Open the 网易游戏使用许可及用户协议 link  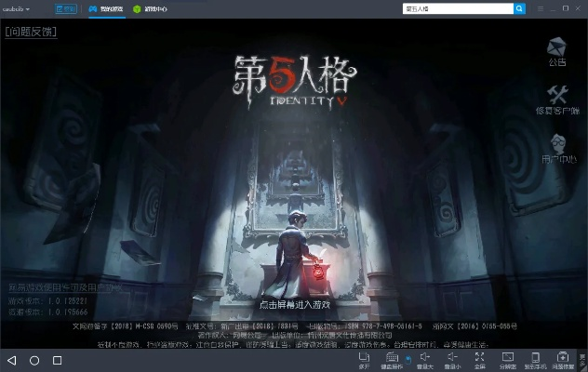pyautogui.click(x=65, y=288)
